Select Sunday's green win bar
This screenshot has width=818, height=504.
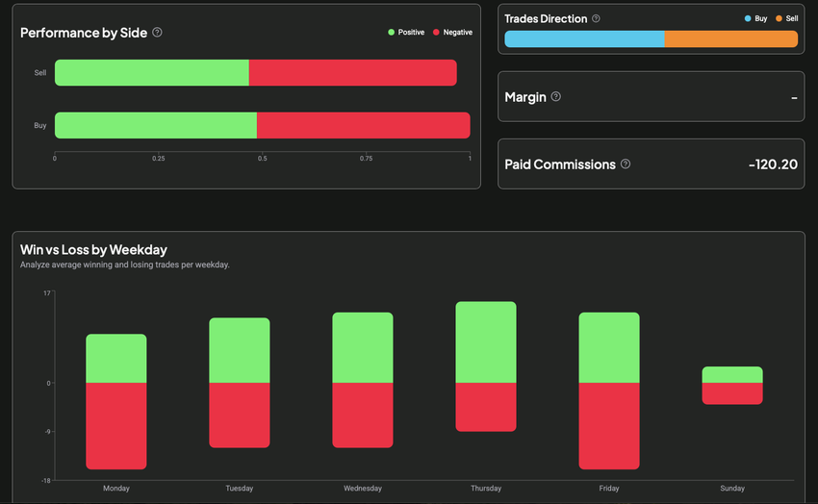(x=732, y=374)
